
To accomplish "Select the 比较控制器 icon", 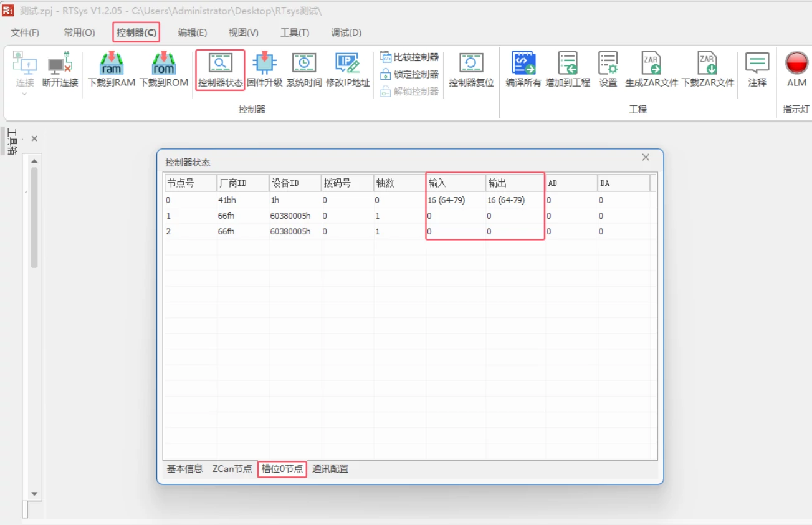I will point(408,56).
